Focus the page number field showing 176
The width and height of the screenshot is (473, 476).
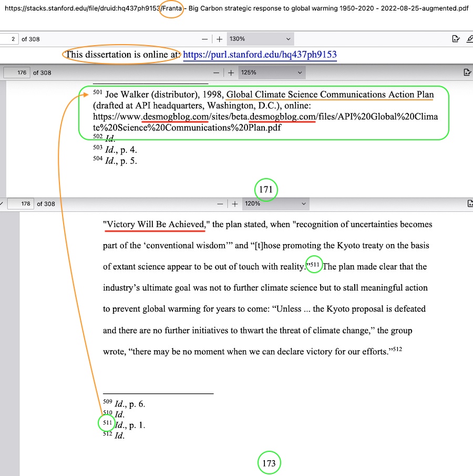tap(17, 73)
